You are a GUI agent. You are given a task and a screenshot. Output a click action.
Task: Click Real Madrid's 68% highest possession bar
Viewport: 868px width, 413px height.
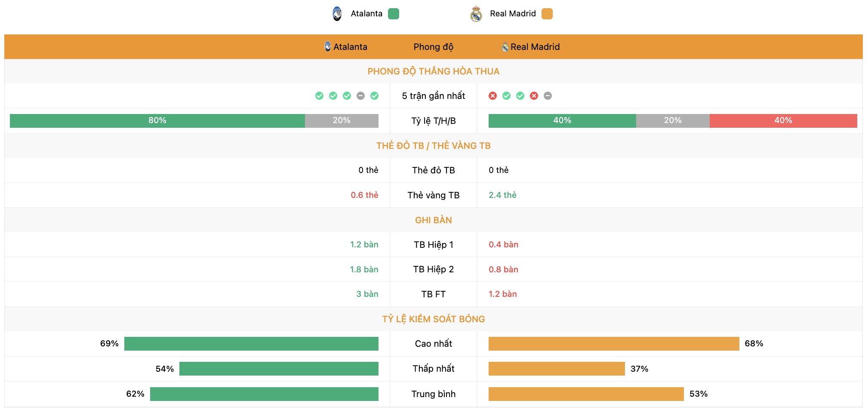[614, 344]
